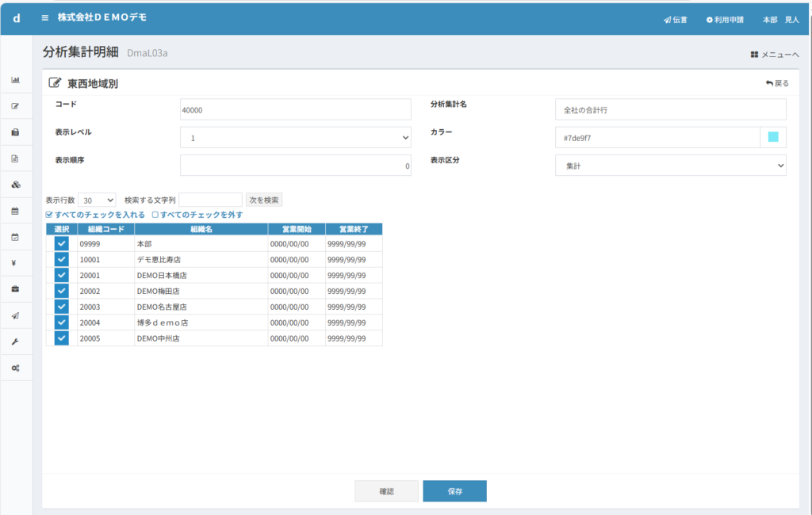Open the 表示レベル dropdown
The height and width of the screenshot is (515, 812).
[x=295, y=138]
